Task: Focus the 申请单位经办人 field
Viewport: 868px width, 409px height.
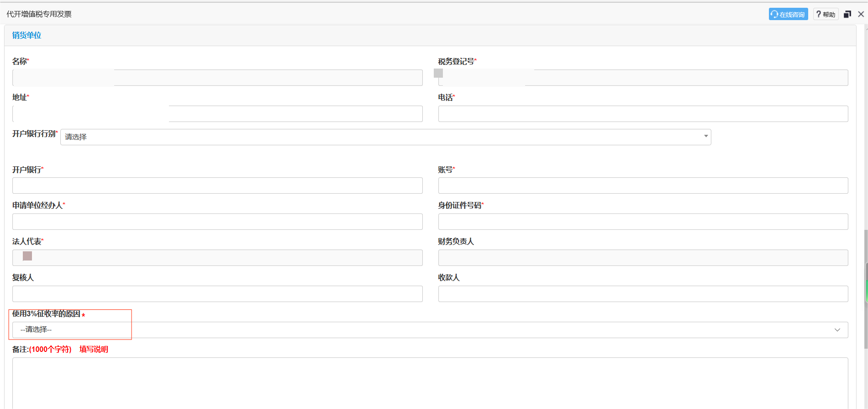Action: (x=217, y=222)
